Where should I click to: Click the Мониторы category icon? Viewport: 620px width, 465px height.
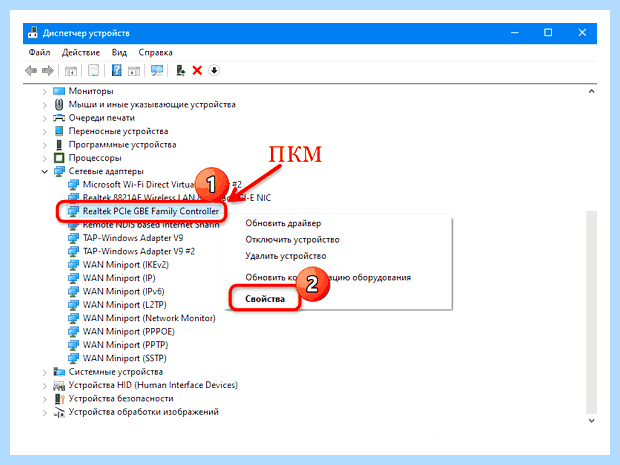coord(59,91)
